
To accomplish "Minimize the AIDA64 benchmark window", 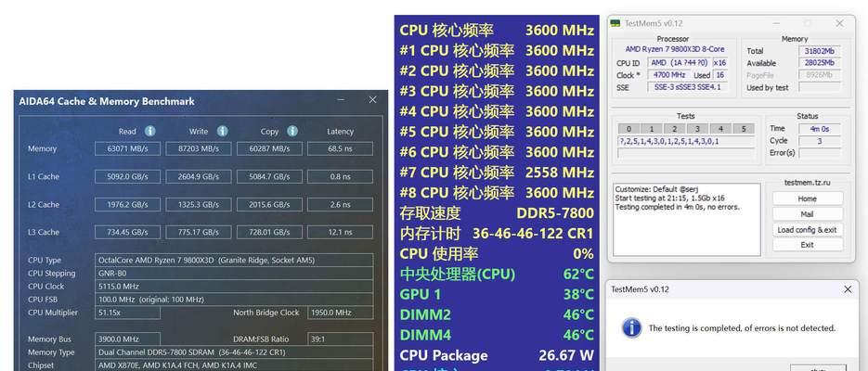I will (x=342, y=99).
